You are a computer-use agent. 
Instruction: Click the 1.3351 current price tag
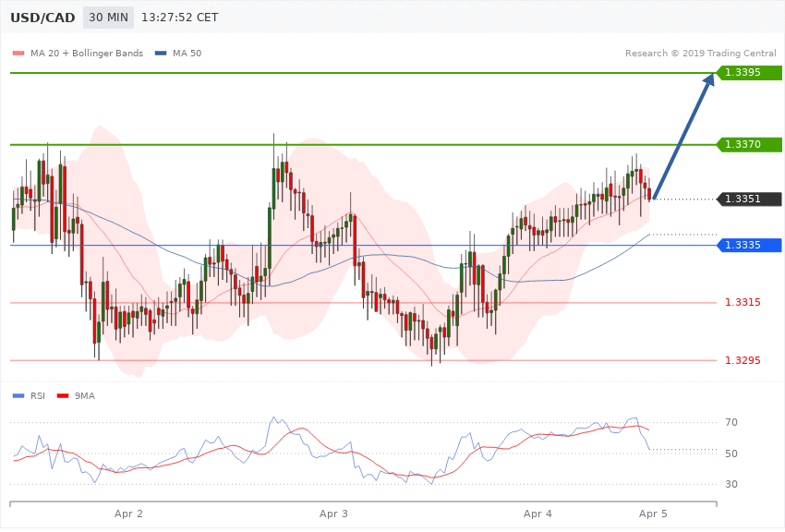[x=749, y=199]
